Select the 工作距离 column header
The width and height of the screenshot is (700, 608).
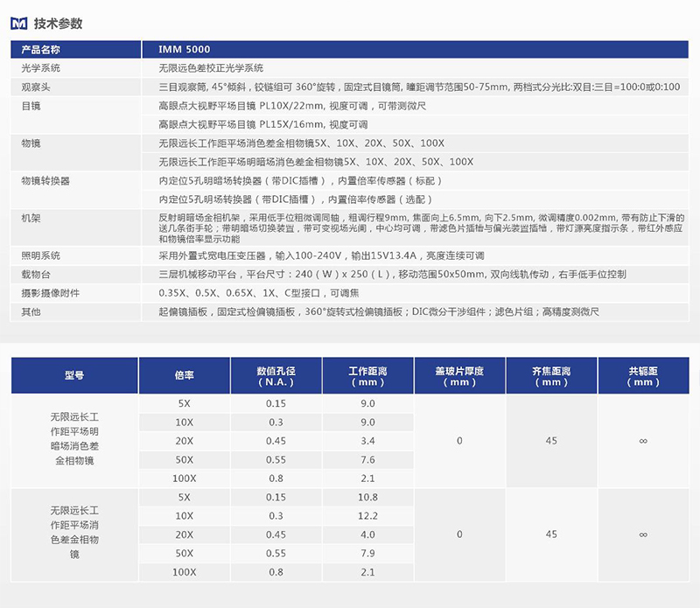[x=367, y=376]
